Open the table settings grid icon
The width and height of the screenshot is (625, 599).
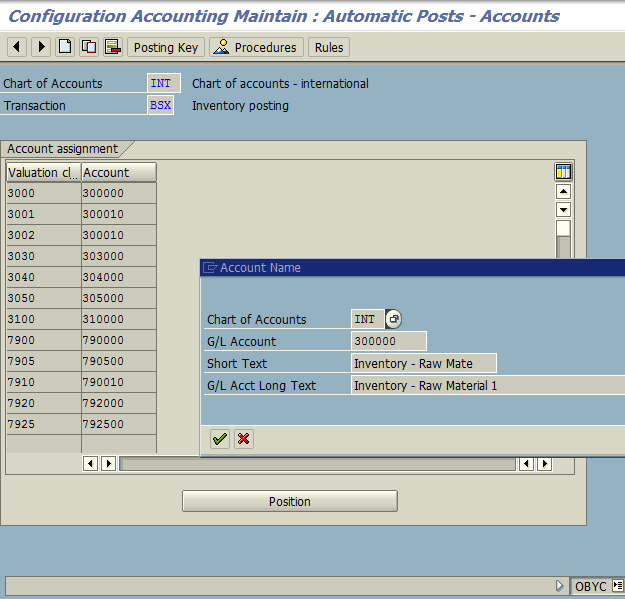[563, 172]
